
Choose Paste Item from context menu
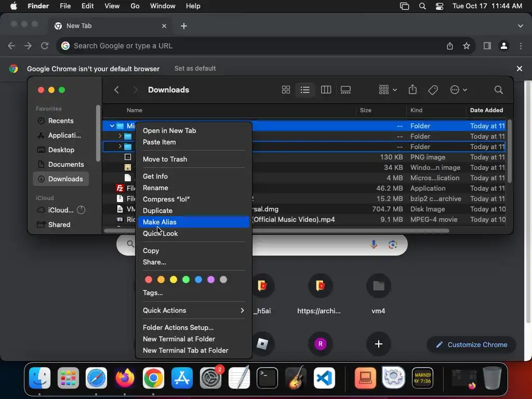(x=193, y=142)
